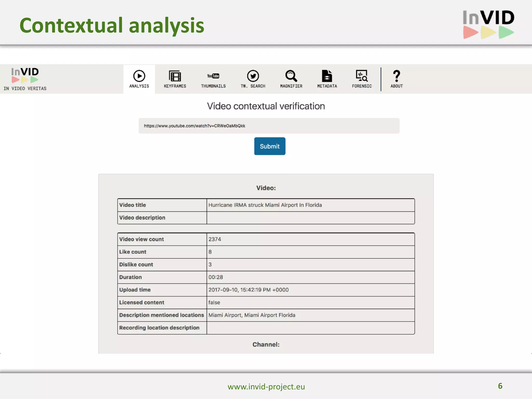Click the InVID In Video Veritas logo
The image size is (532, 399).
coord(25,79)
